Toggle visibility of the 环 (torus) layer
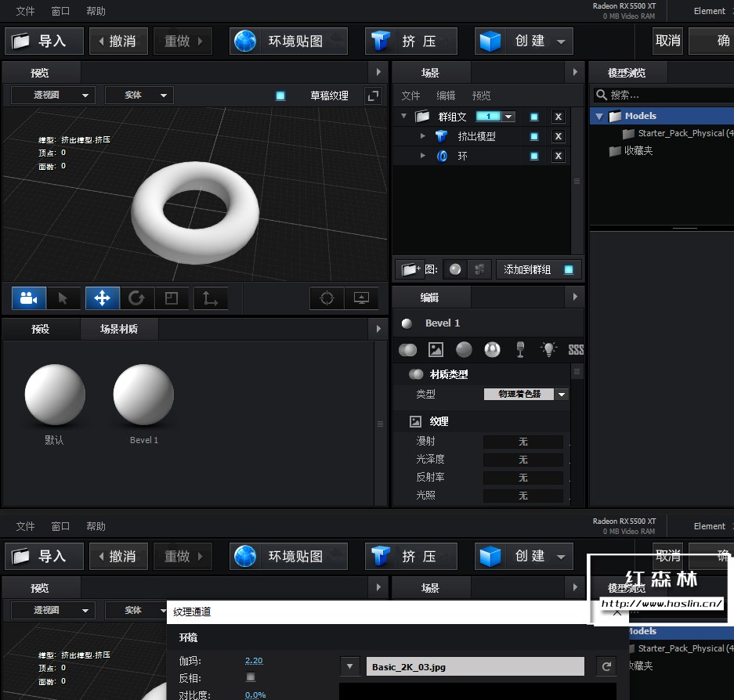This screenshot has width=734, height=700. tap(534, 155)
